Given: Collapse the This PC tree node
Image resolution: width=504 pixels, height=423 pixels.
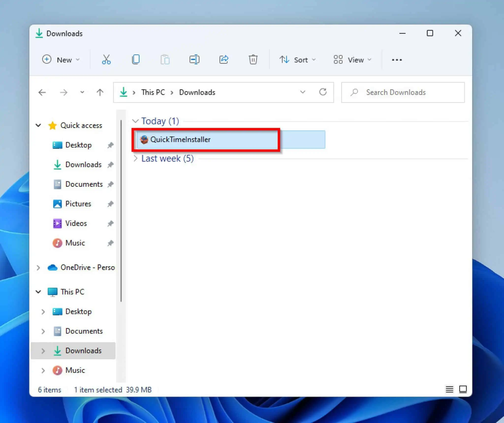Looking at the screenshot, I should coord(38,292).
